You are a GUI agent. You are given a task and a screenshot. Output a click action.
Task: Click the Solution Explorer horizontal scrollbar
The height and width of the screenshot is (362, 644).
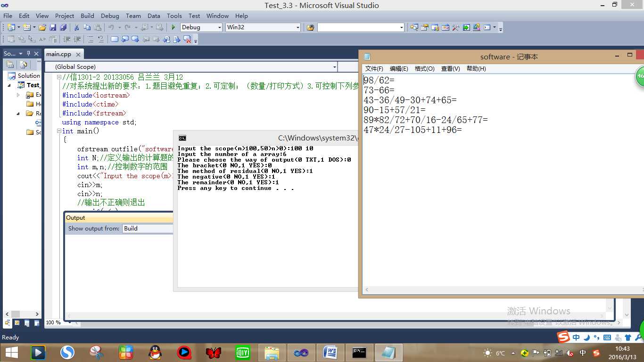22,314
